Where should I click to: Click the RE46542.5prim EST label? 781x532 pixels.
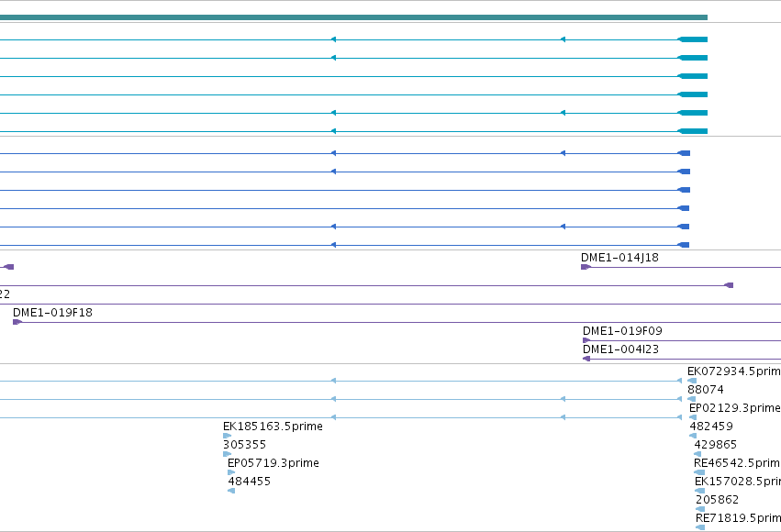[737, 463]
